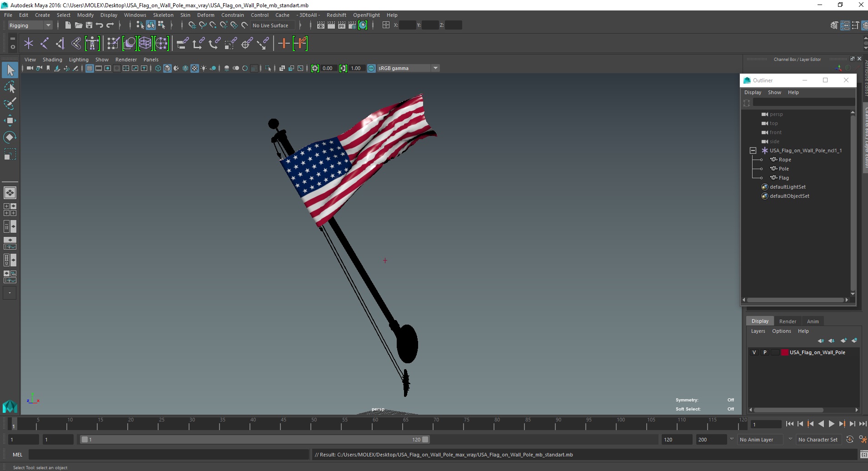The image size is (868, 471).
Task: Click the Create Joint shelf icon
Action: point(45,44)
